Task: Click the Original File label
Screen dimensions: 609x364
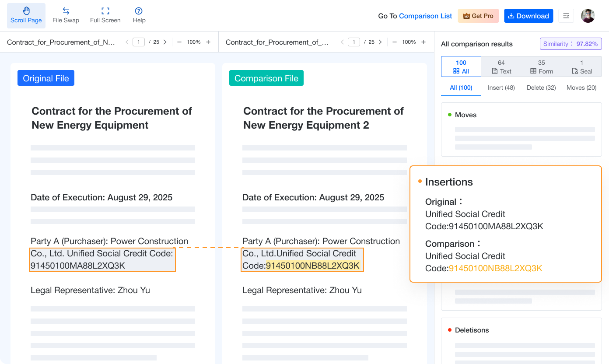Action: 46,78
